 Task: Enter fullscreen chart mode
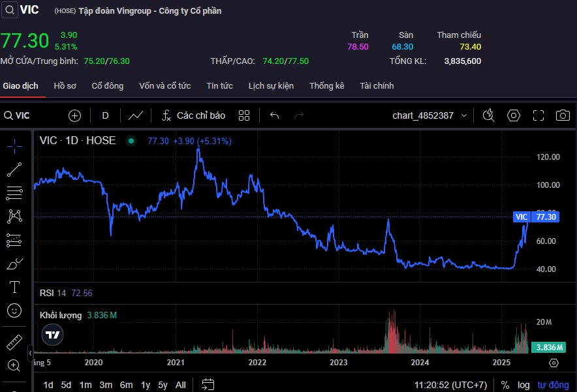coord(538,115)
